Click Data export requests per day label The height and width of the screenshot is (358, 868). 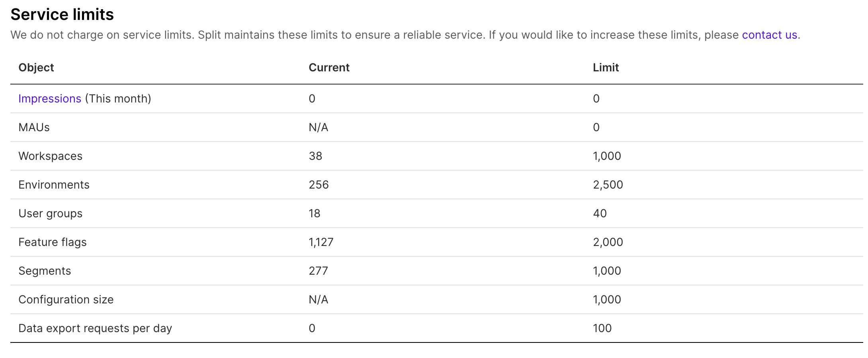[95, 328]
